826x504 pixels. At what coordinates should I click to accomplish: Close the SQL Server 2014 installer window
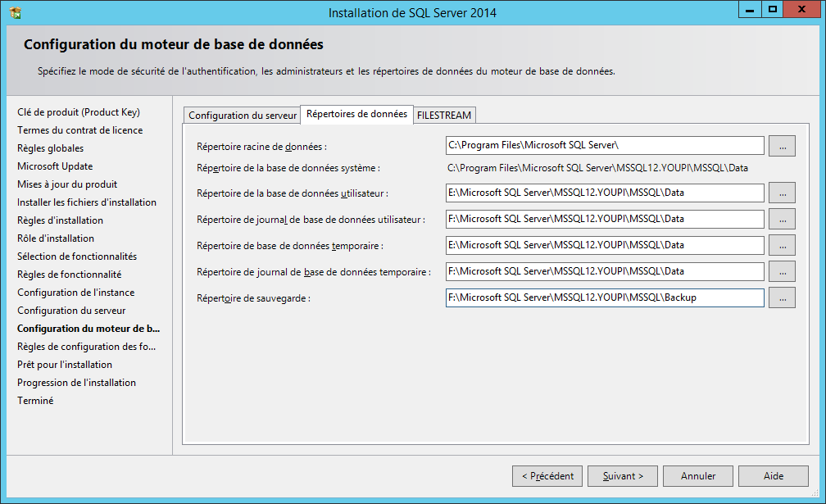[x=801, y=10]
